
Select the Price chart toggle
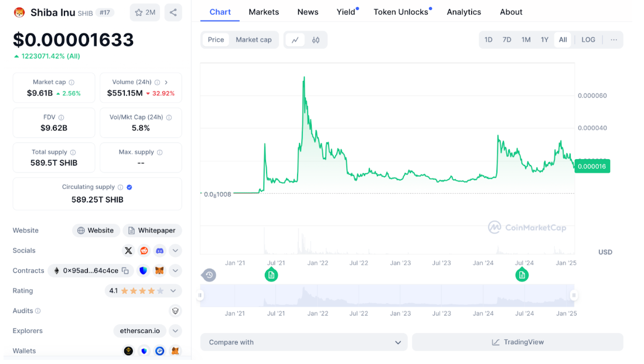[x=216, y=40]
